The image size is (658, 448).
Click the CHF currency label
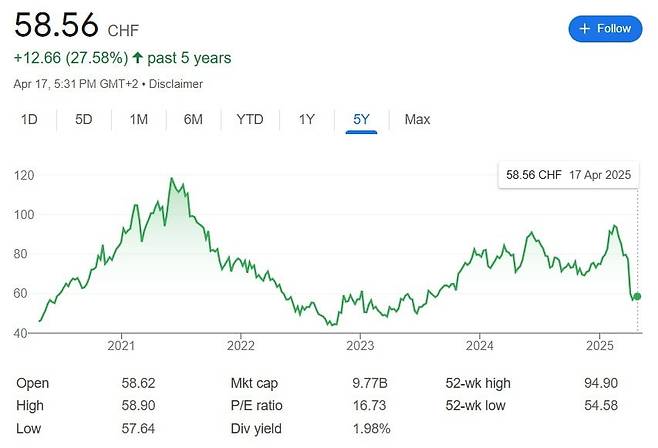pyautogui.click(x=123, y=31)
